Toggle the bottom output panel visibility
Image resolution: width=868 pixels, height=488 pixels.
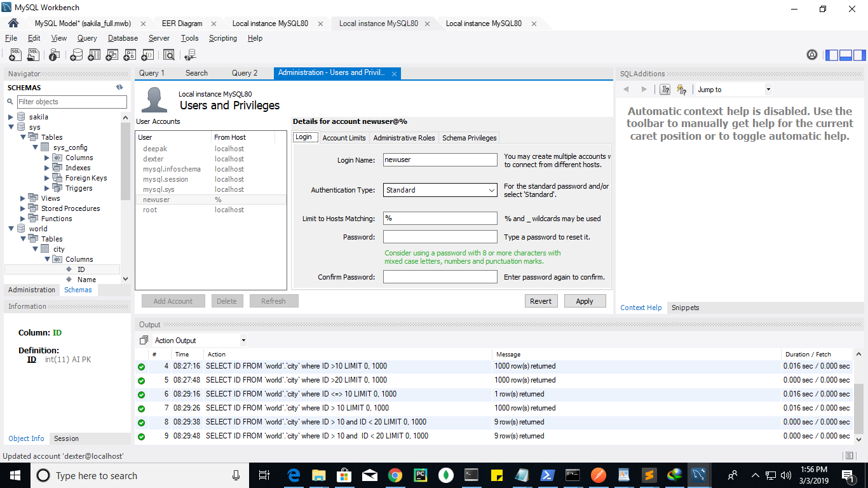[845, 55]
